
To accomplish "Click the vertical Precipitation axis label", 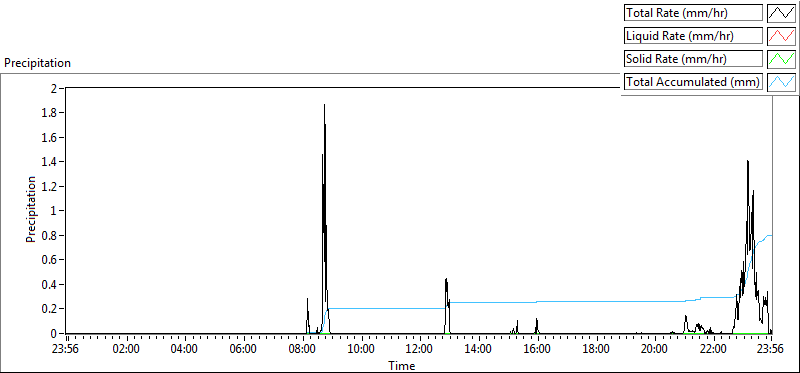I will pos(31,209).
